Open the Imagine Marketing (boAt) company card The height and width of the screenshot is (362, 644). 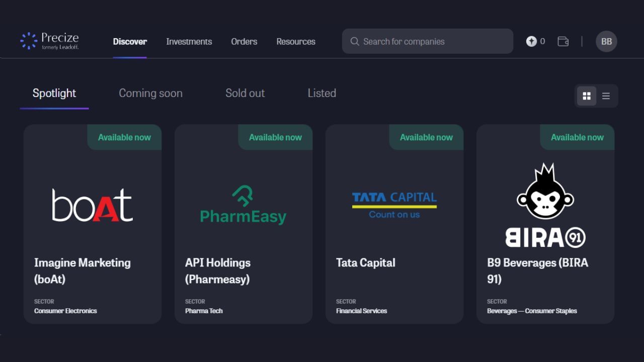(82, 270)
